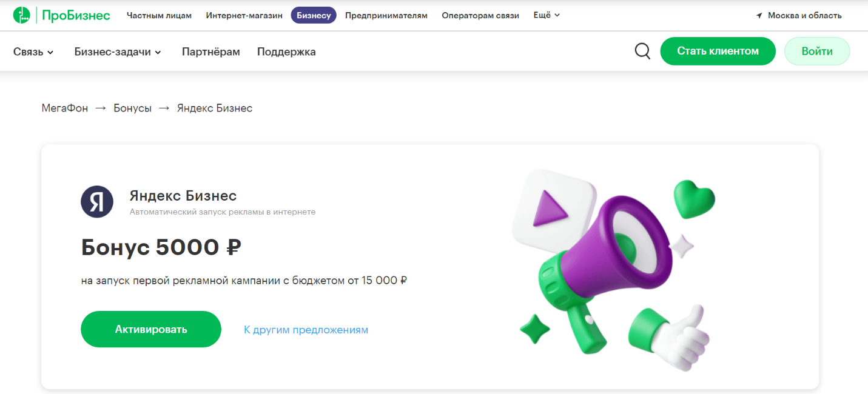Open the search magnifier icon

642,51
